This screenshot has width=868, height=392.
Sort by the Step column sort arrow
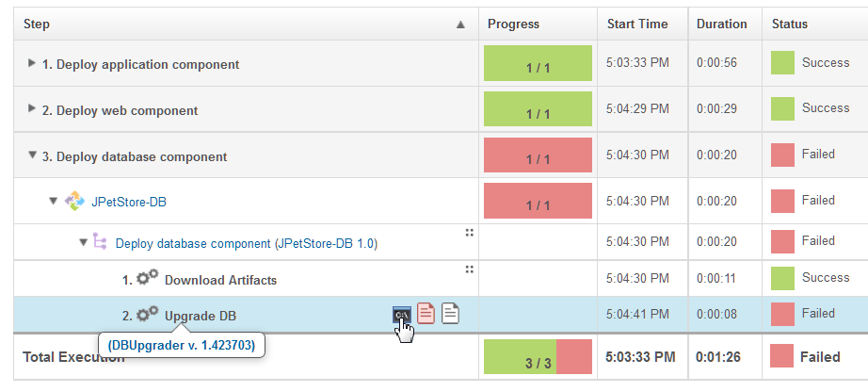(460, 24)
